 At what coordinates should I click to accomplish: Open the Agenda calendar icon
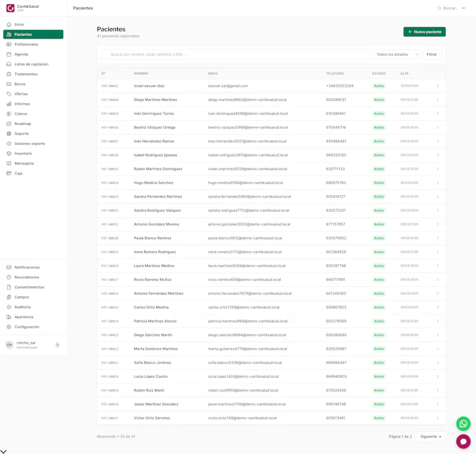click(x=9, y=54)
